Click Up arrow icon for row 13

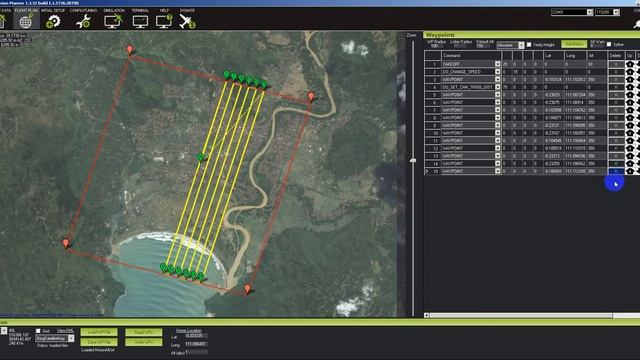tap(630, 156)
